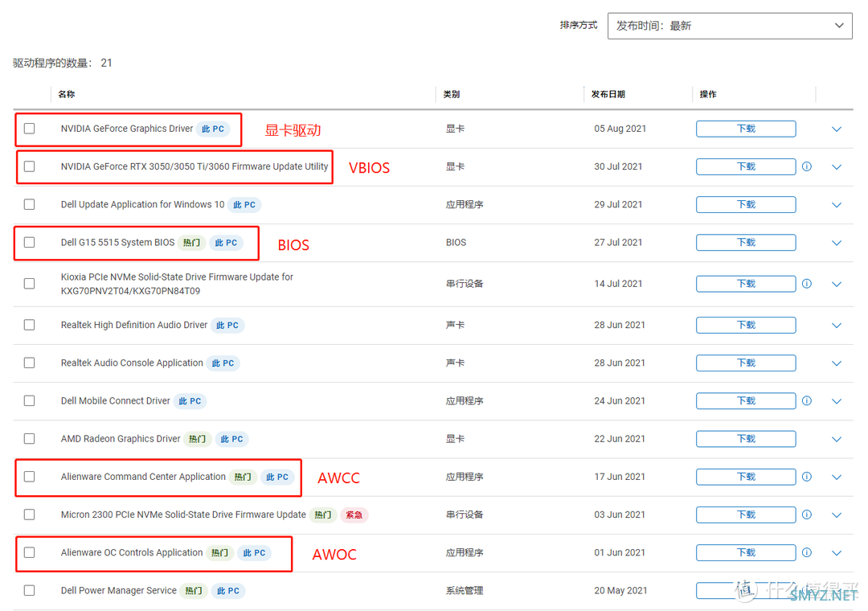This screenshot has width=868, height=611.
Task: Tick the Realtek High Definition Audio Driver checkbox
Action: [30, 325]
